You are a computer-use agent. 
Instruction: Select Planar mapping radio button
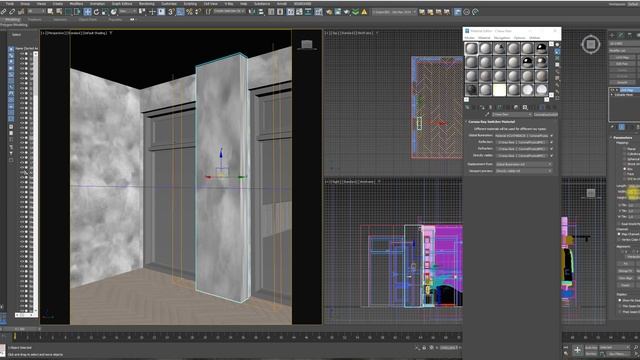[x=624, y=149]
